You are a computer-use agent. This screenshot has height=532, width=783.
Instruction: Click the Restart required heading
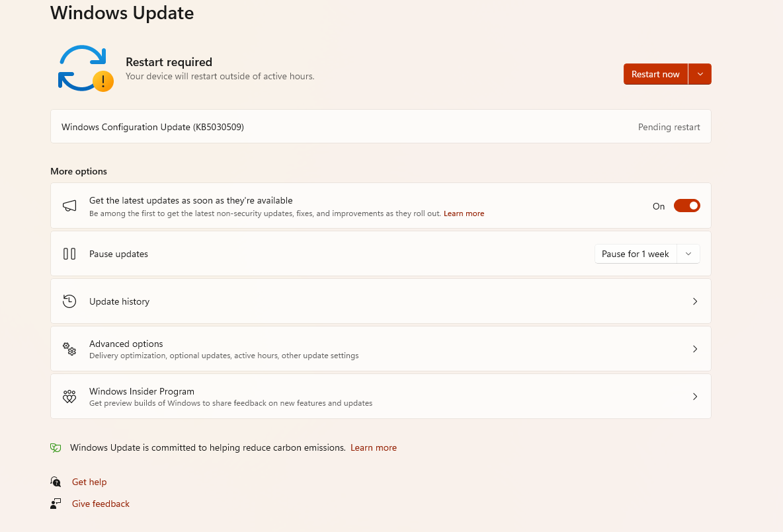pos(169,62)
